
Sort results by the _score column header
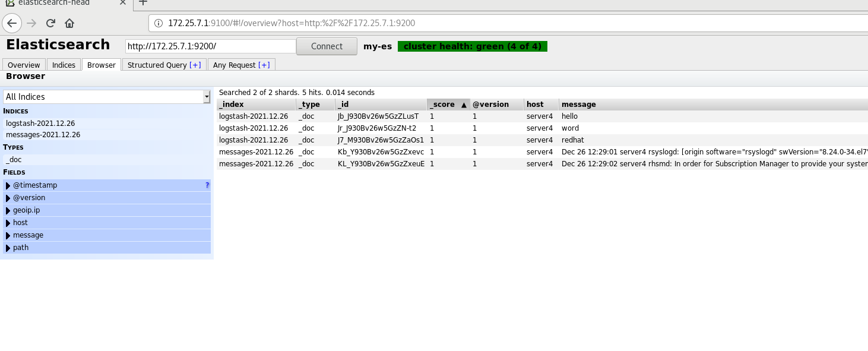coord(448,105)
